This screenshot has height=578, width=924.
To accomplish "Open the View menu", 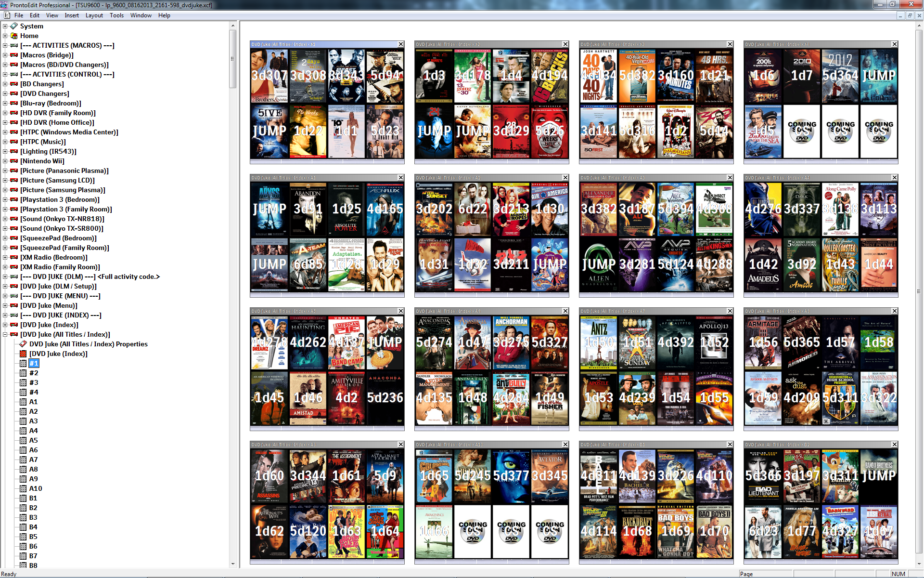I will pos(52,15).
